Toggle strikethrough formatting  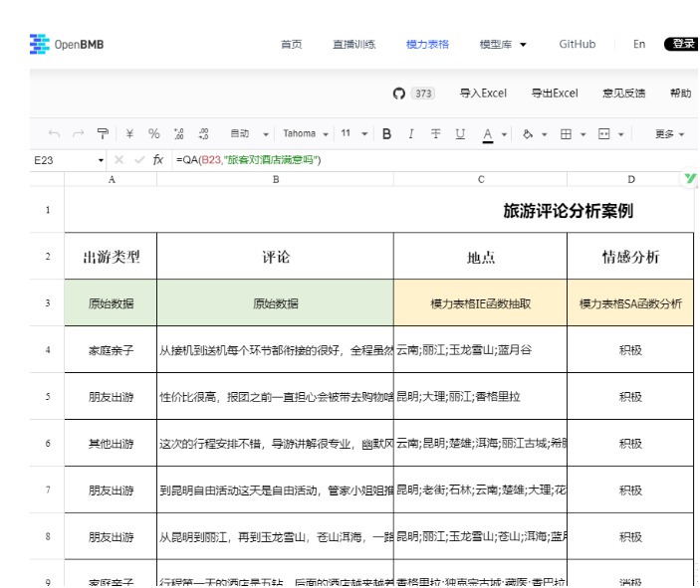coord(436,134)
